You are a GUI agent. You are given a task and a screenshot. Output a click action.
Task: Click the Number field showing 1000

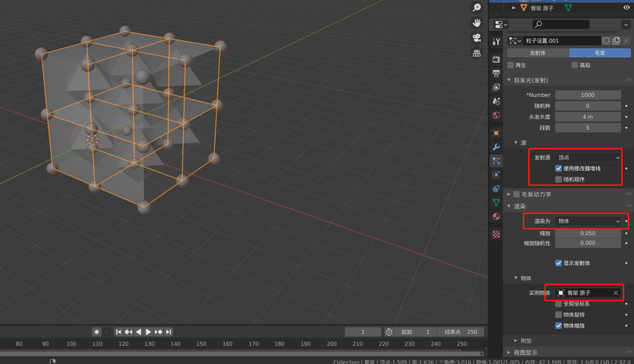588,95
